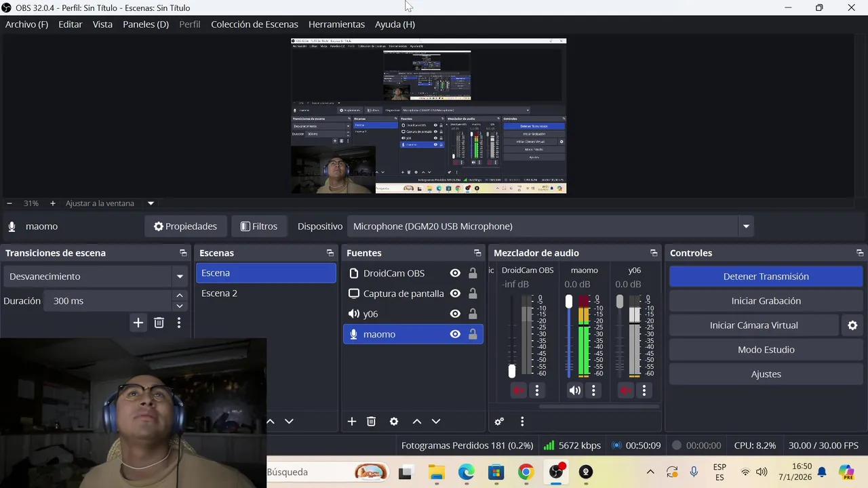Screen dimensions: 868x488
Task: Open Herramientas menu
Action: (x=336, y=24)
